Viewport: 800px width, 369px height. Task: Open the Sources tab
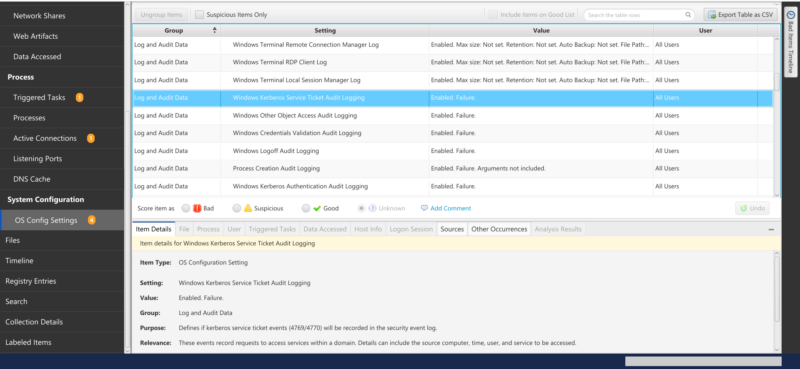[452, 229]
